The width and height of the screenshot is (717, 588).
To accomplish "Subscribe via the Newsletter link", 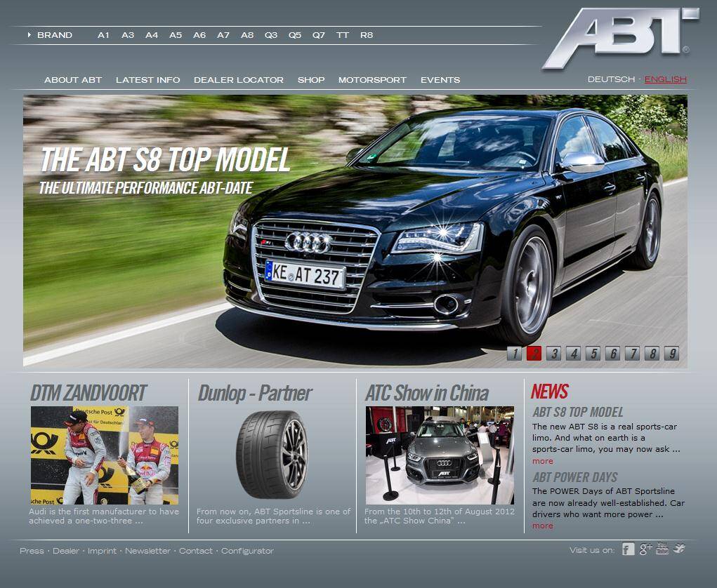I will 147,551.
